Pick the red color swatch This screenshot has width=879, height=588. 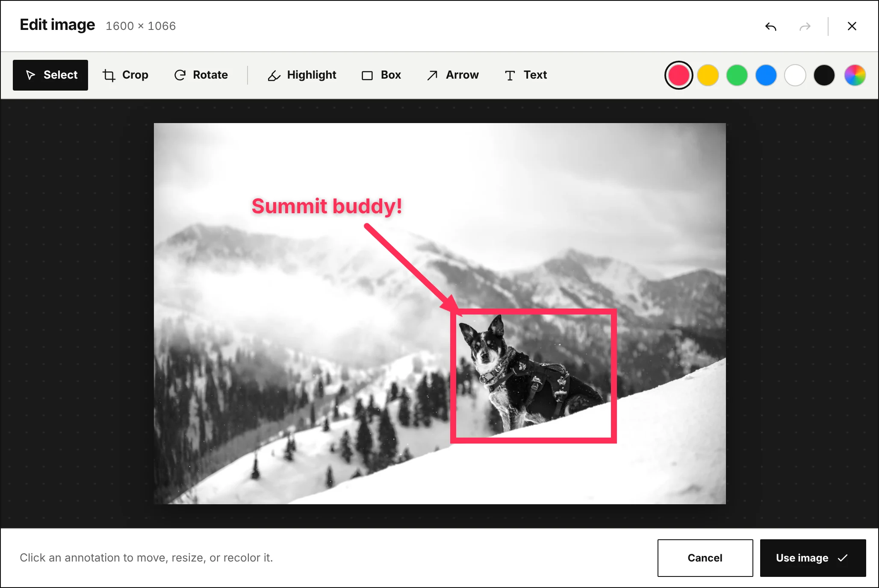pos(679,75)
